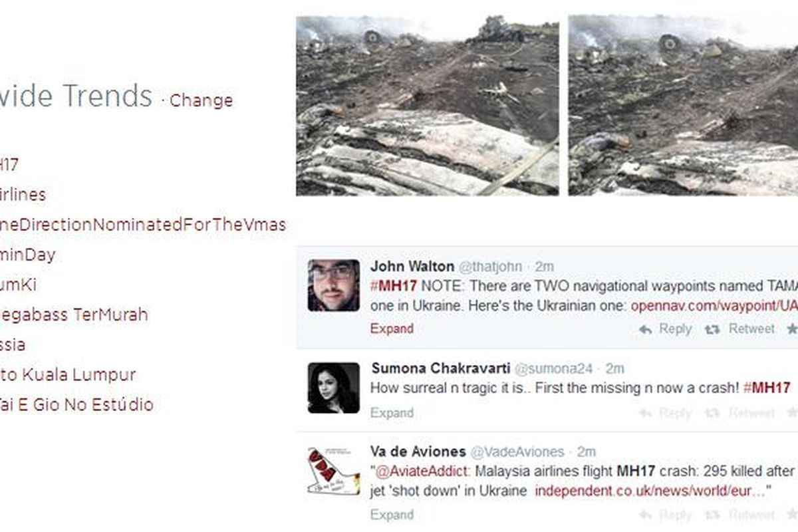Open the left crash site photo
Viewport: 798px width, 532px height.
click(x=428, y=105)
